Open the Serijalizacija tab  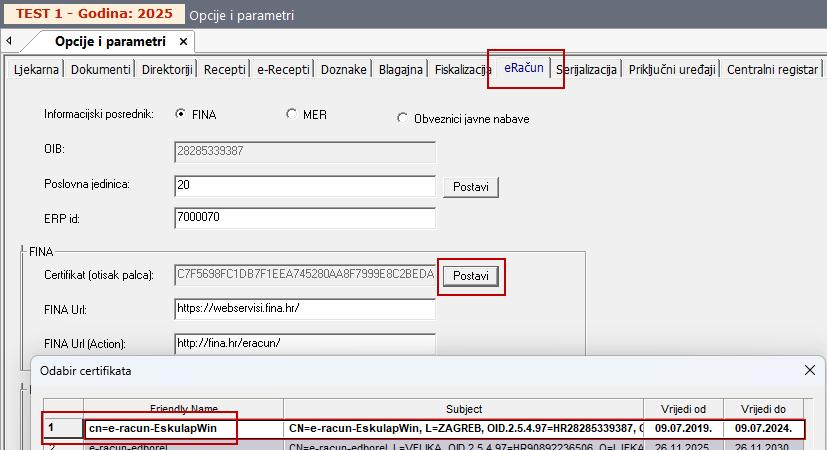[586, 69]
